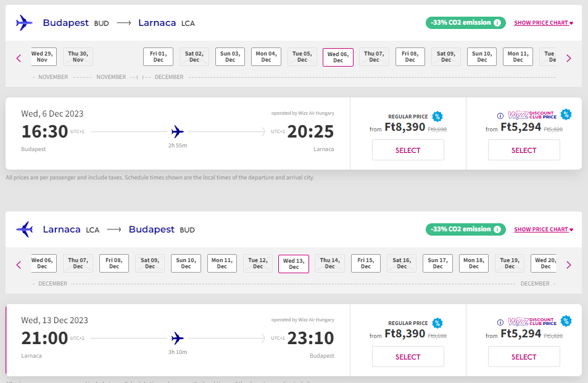Viewport: 588px width, 383px height.
Task: Select Fri 01, Dec outbound date
Action: (159, 57)
